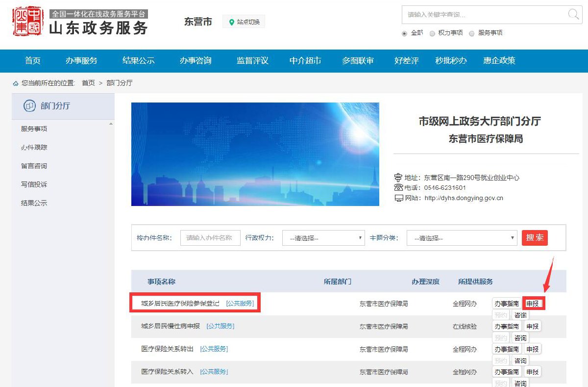Open the 行政权力 dropdown

click(x=323, y=238)
